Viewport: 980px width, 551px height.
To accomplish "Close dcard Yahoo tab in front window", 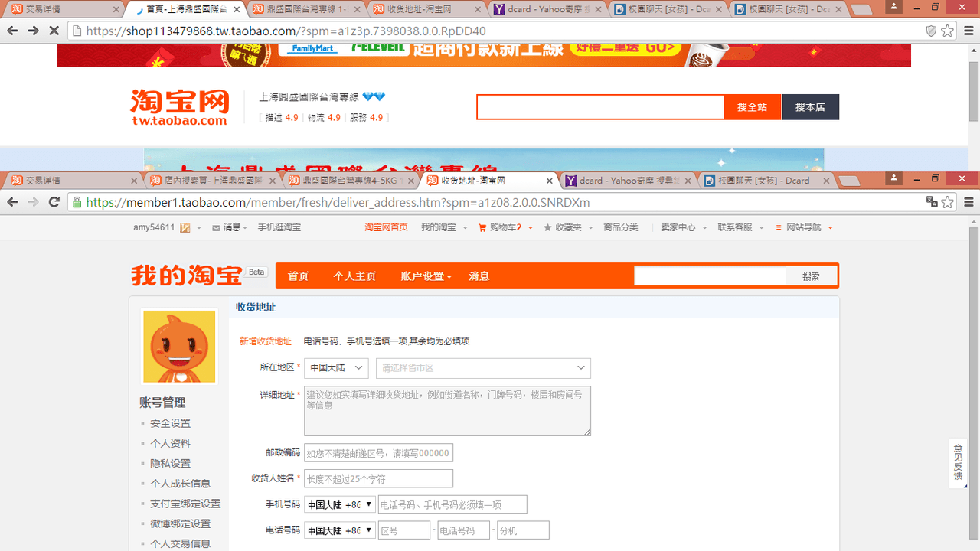I will click(x=688, y=181).
